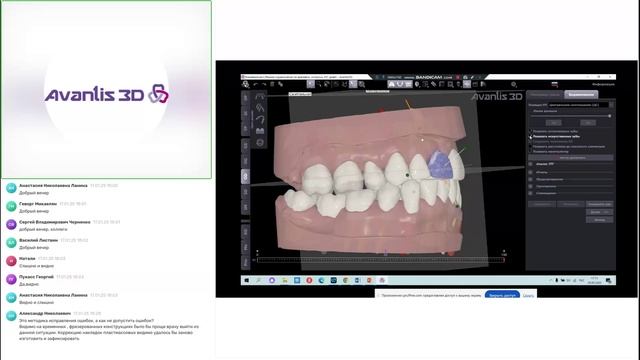Toggle the last show articulator checkbox
The width and height of the screenshot is (640, 360).
click(x=531, y=151)
